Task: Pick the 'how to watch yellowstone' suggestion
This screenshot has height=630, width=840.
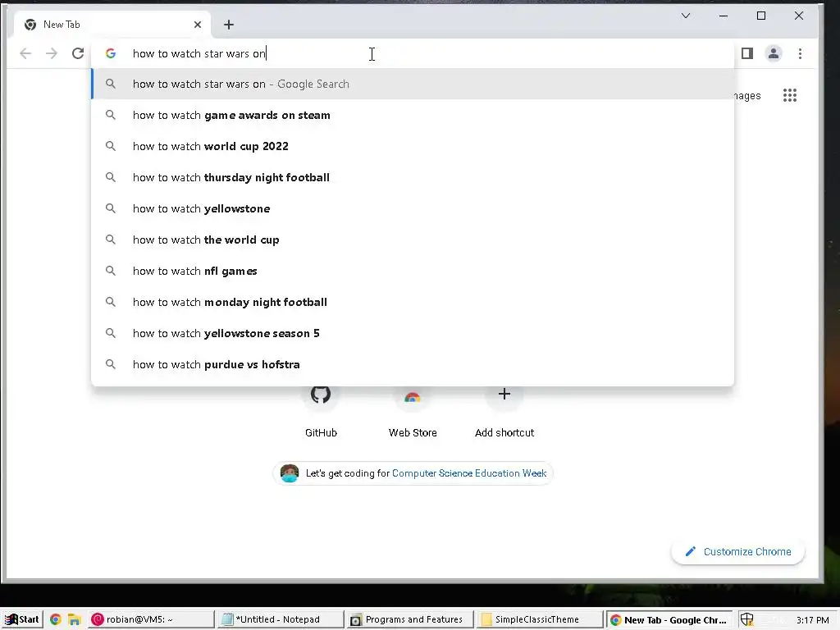Action: (413, 208)
